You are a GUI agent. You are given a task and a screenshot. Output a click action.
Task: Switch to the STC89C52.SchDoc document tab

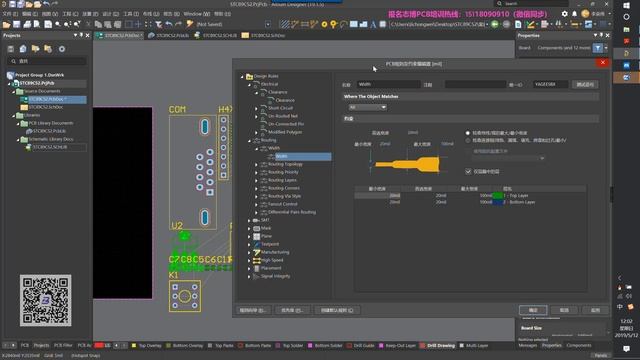(x=264, y=36)
